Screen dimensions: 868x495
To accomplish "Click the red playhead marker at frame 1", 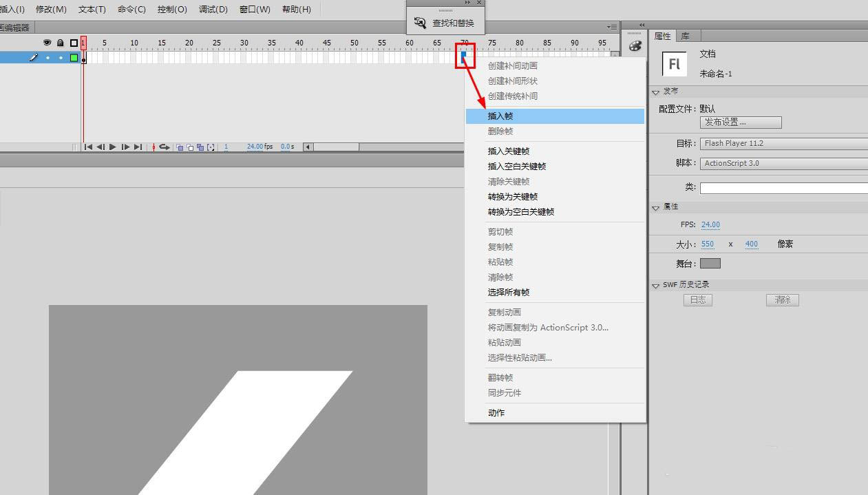I will [x=83, y=43].
